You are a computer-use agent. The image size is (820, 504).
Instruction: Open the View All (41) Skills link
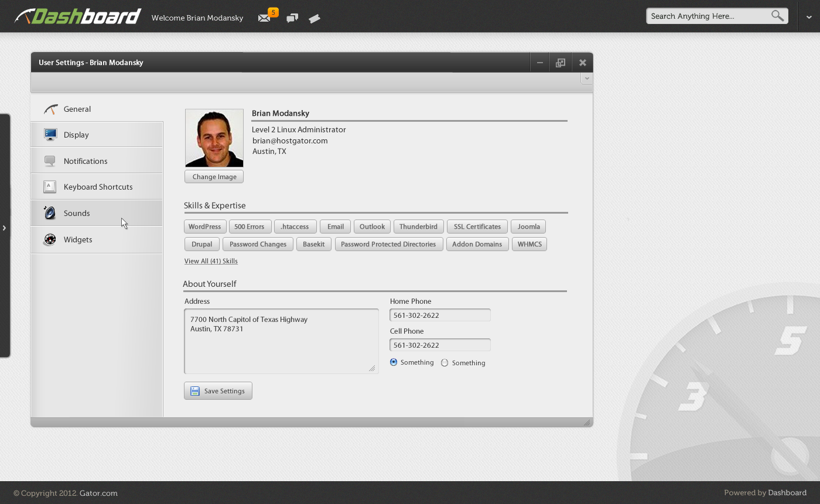click(211, 261)
